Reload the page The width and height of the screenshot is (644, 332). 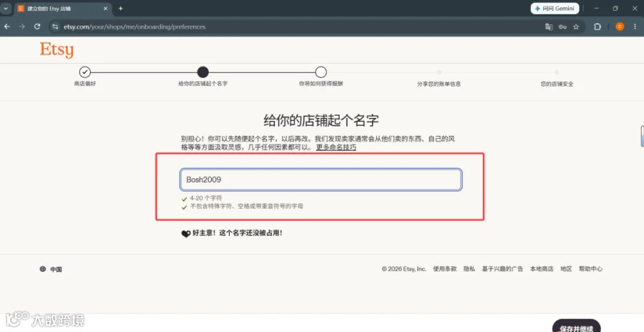pos(37,26)
